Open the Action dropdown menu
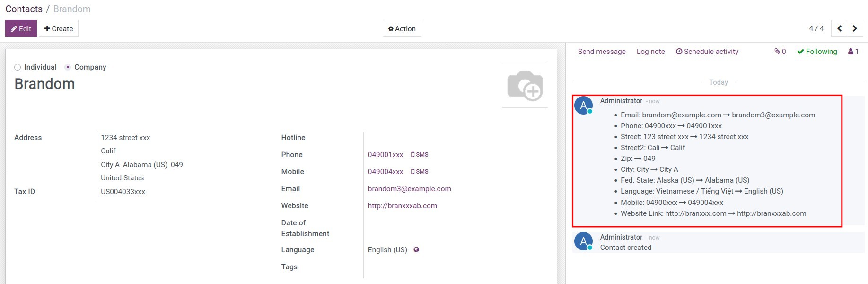The height and width of the screenshot is (284, 868). pos(402,29)
